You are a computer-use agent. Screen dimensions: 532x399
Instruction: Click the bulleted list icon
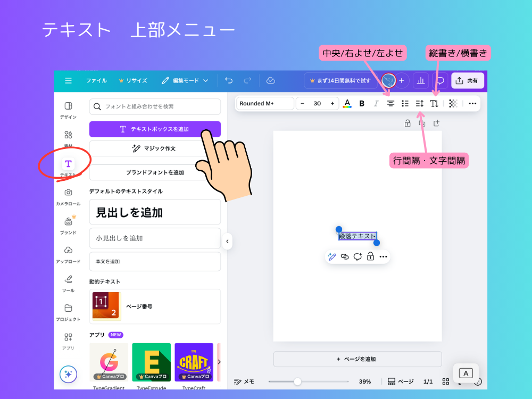(404, 104)
